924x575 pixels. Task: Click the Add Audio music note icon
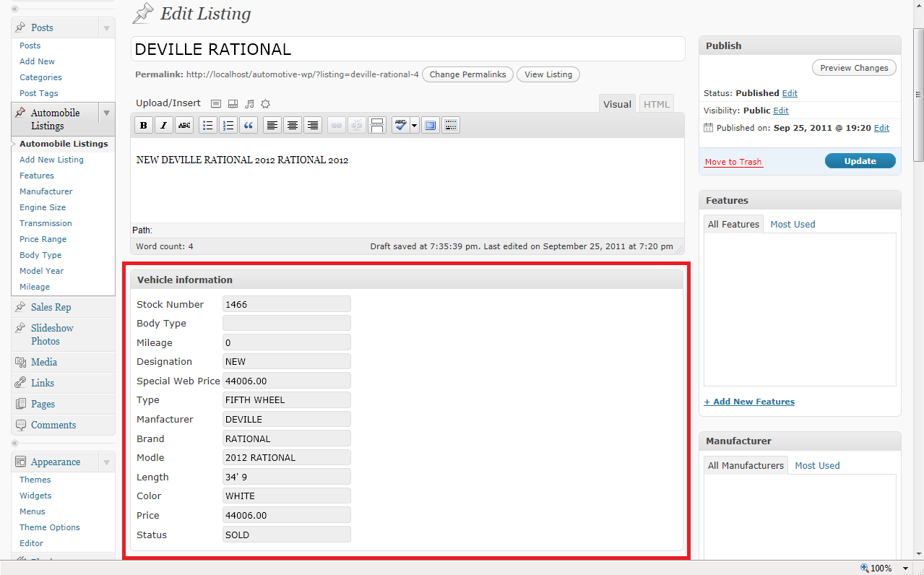point(249,104)
